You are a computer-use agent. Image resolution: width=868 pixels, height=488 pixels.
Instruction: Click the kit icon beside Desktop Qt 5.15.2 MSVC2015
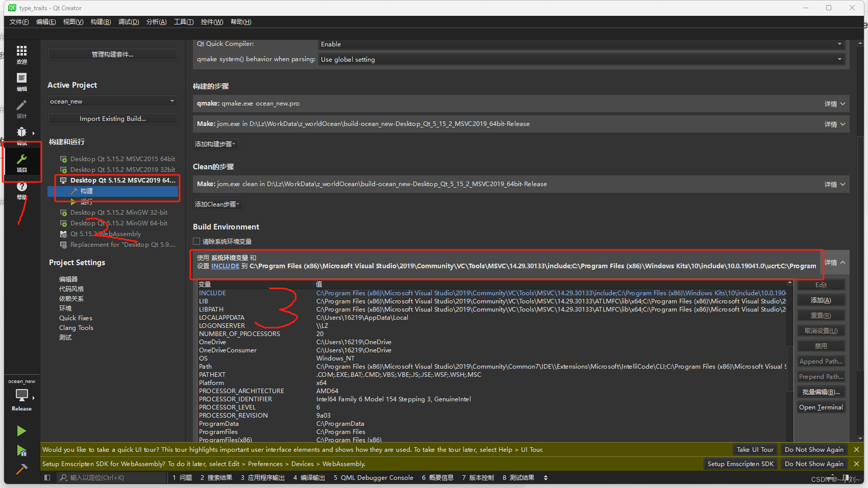63,159
